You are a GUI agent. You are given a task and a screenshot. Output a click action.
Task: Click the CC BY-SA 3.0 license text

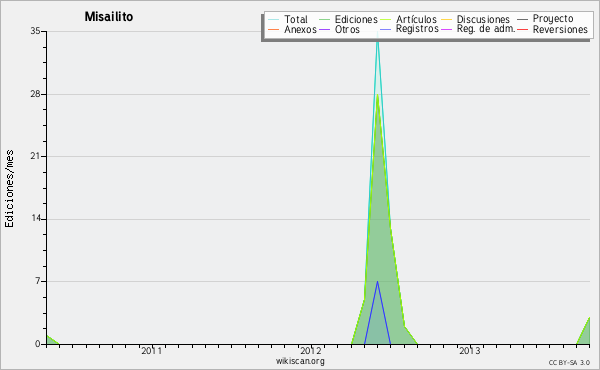pos(569,363)
